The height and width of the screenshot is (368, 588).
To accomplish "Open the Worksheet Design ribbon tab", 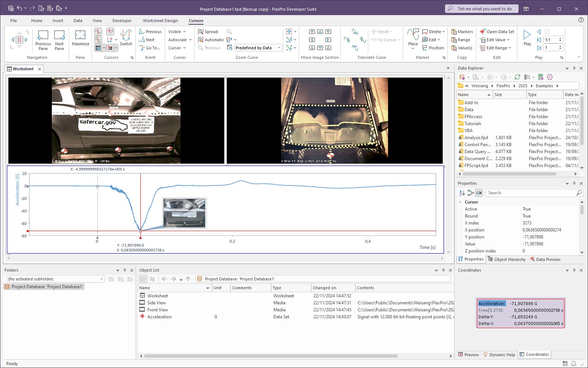I will pyautogui.click(x=160, y=21).
